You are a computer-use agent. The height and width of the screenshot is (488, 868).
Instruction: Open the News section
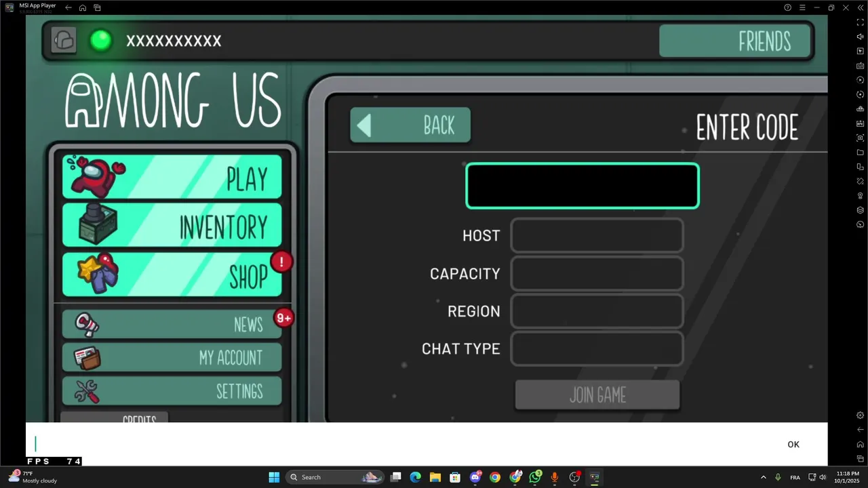coord(172,325)
